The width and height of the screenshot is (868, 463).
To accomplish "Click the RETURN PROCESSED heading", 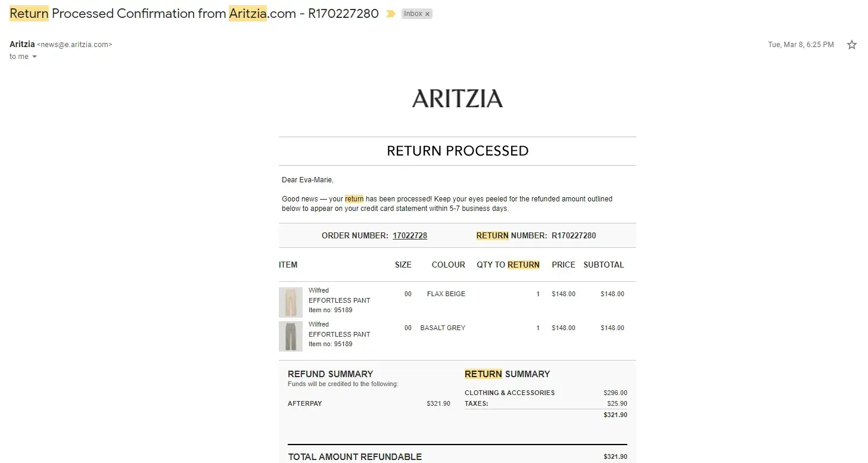I will [x=457, y=151].
